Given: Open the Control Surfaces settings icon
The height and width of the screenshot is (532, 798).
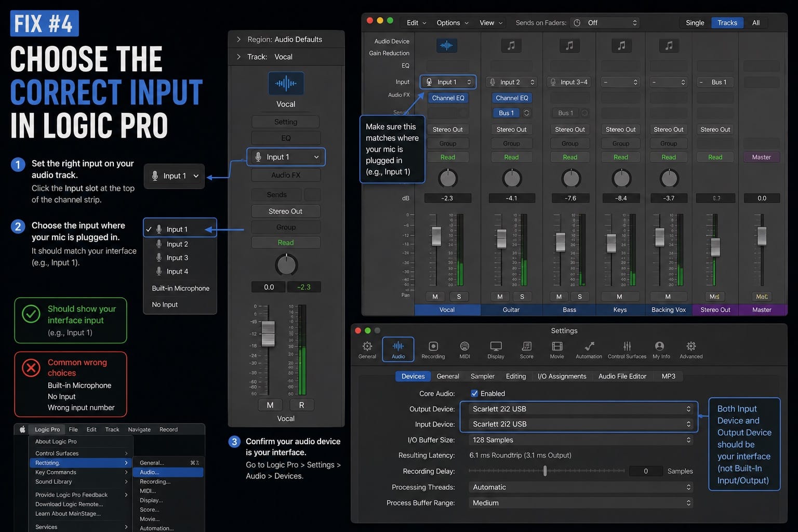Looking at the screenshot, I should [627, 350].
